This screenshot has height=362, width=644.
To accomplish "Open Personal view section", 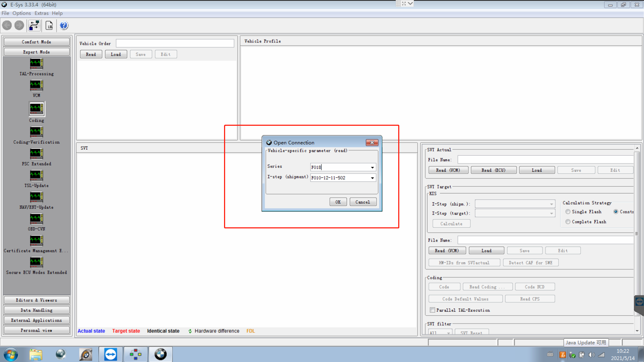I will [36, 330].
